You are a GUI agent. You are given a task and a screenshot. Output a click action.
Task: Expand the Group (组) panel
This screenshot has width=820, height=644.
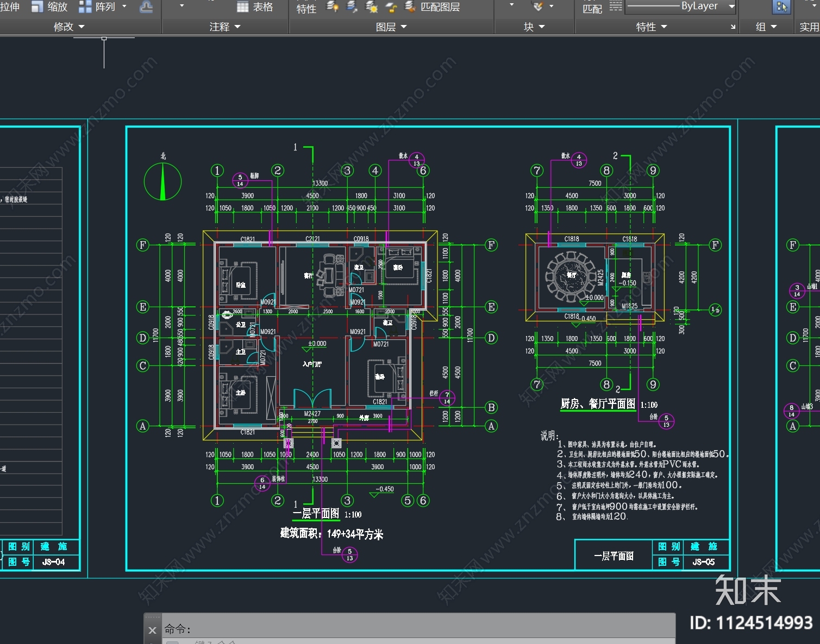coord(766,27)
